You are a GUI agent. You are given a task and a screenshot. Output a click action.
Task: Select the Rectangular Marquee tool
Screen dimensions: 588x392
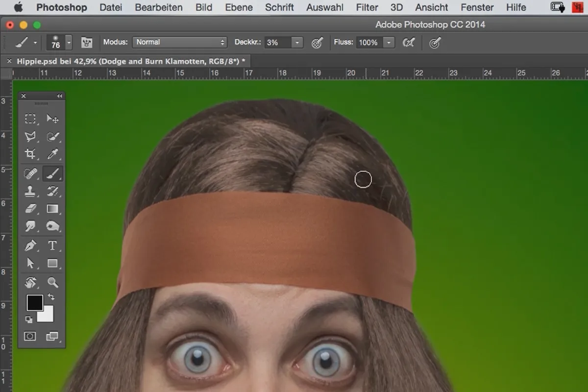(30, 119)
